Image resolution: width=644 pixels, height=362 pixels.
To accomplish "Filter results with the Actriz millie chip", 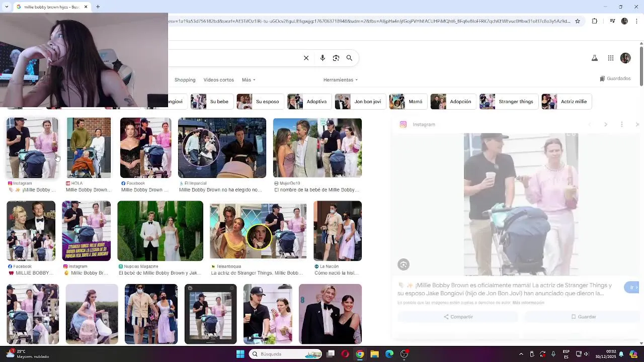I will click(566, 102).
